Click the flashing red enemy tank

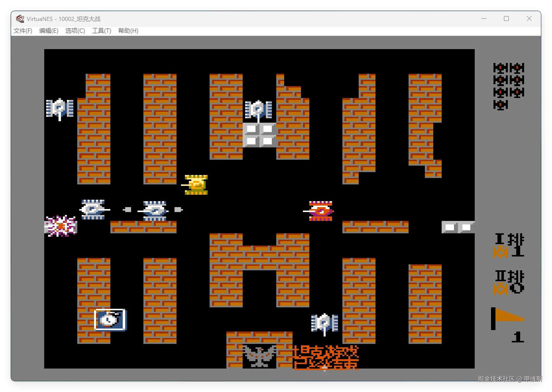[319, 211]
